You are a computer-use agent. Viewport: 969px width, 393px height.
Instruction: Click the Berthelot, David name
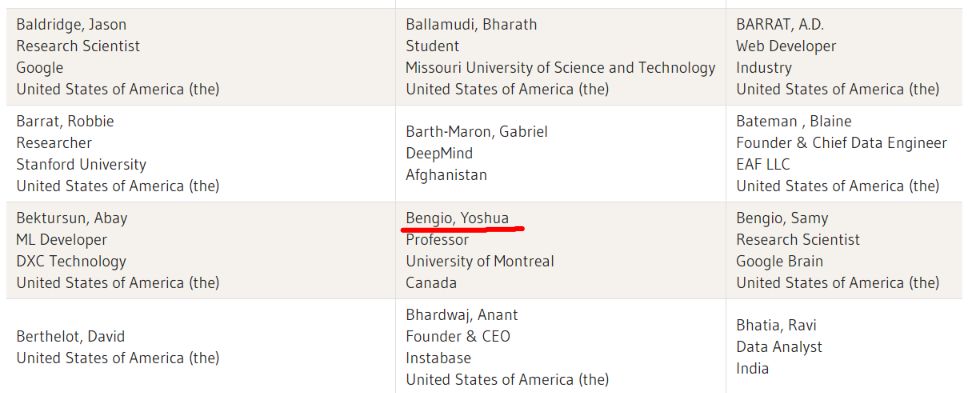70,337
